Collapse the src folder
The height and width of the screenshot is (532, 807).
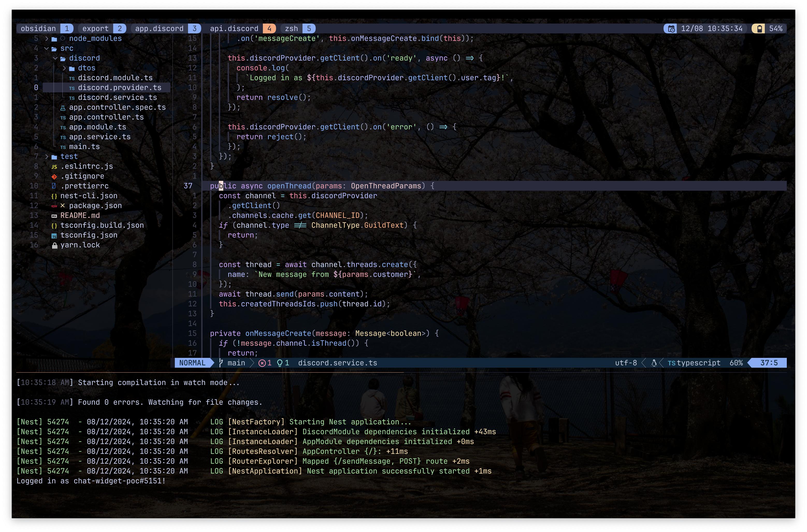point(47,49)
